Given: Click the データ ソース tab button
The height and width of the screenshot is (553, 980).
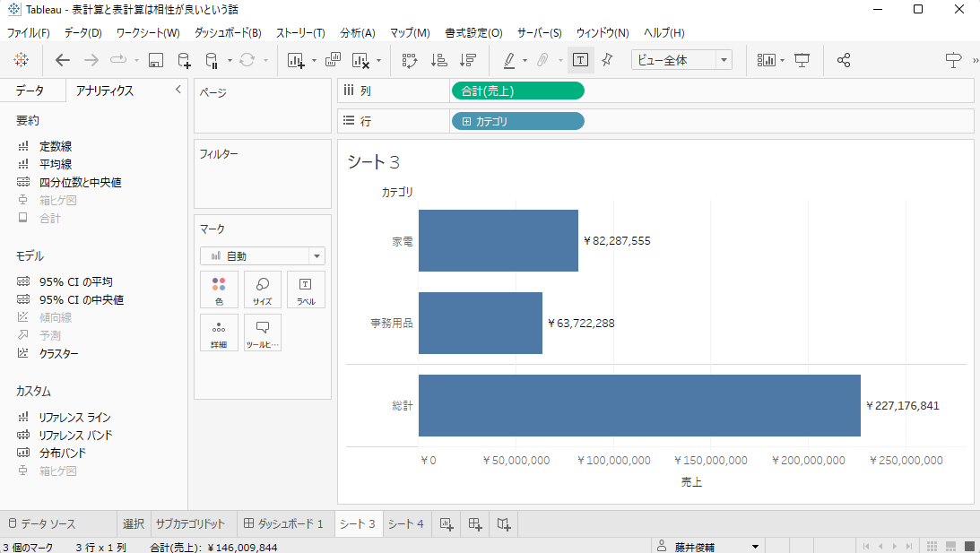Looking at the screenshot, I should click(41, 524).
